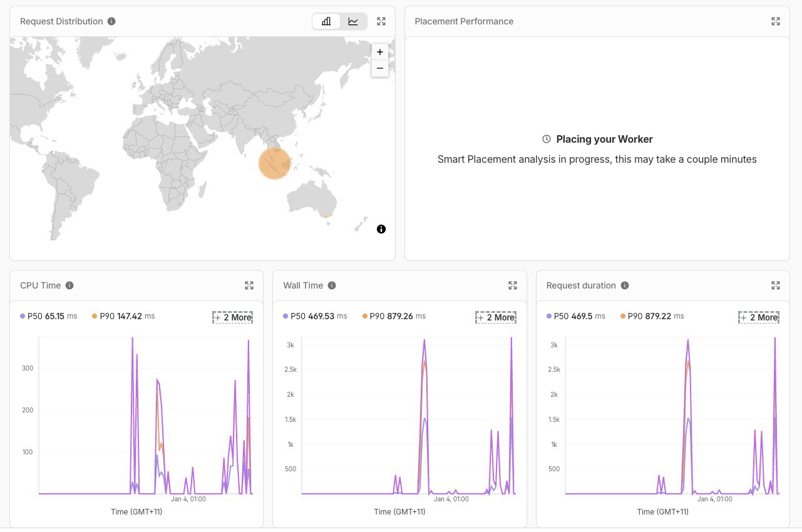802x532 pixels.
Task: Show 2 More series in Request duration
Action: pos(759,317)
